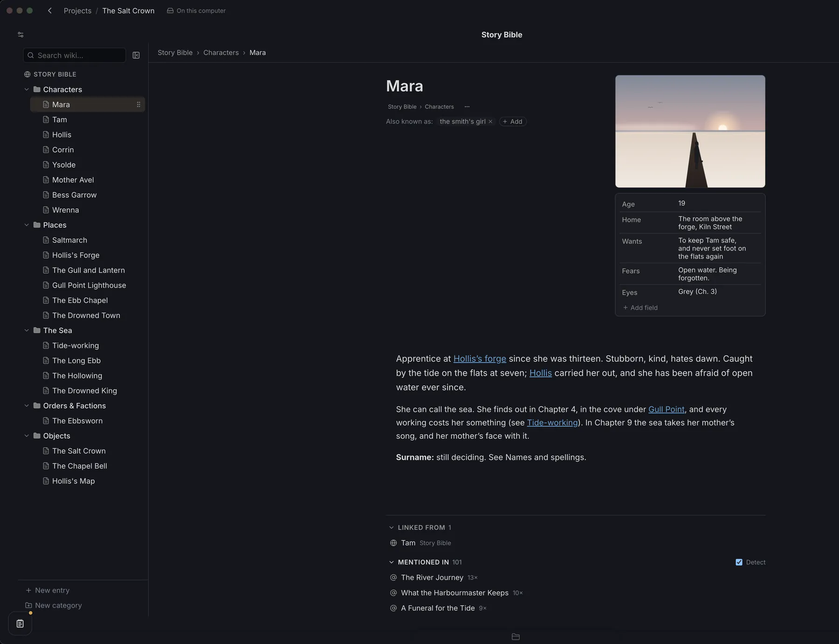
Task: Collapse The Sea folder chevron
Action: click(x=27, y=330)
